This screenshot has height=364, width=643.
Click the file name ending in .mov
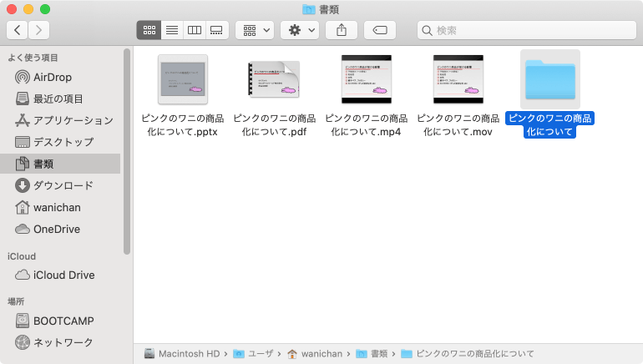458,125
